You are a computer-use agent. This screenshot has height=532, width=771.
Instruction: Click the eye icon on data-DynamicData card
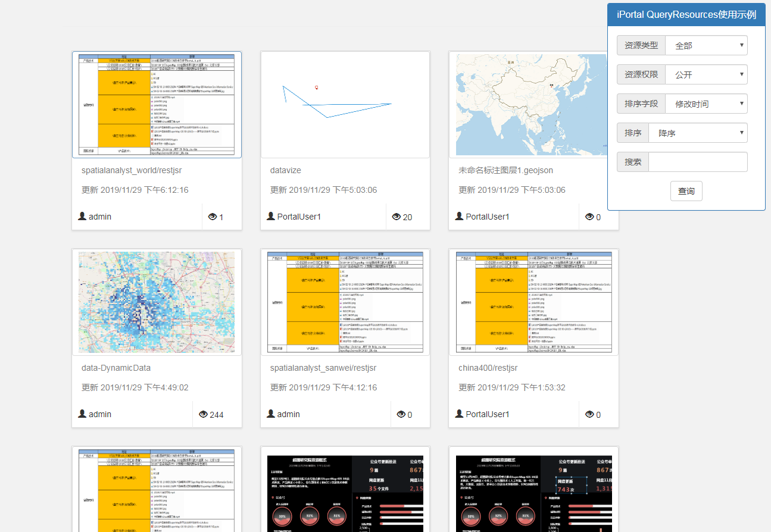[x=203, y=414]
